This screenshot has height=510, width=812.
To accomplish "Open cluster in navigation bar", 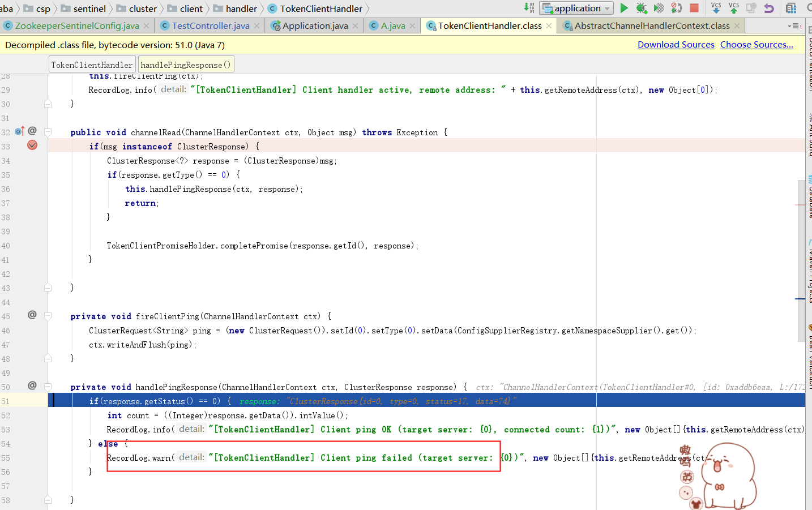I will coord(137,8).
